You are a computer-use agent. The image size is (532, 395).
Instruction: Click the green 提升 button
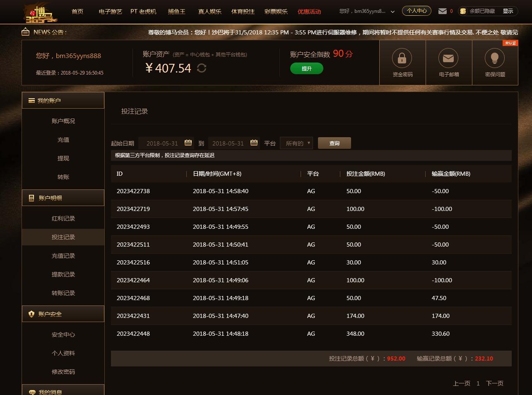pyautogui.click(x=306, y=69)
